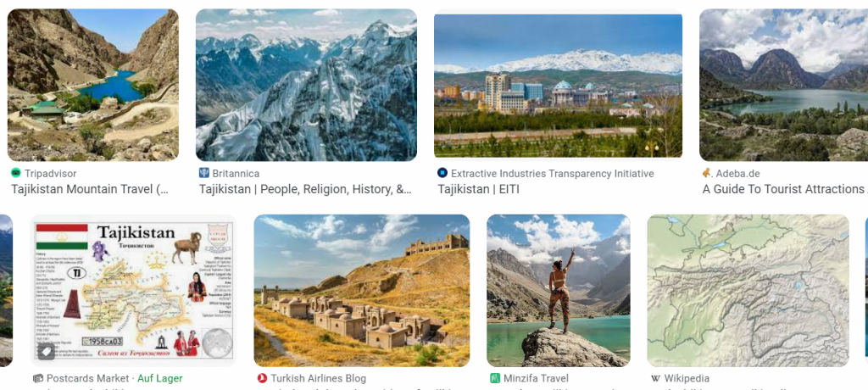Click the price tag badge on the postcard image
Image resolution: width=868 pixels, height=390 pixels.
(46, 351)
